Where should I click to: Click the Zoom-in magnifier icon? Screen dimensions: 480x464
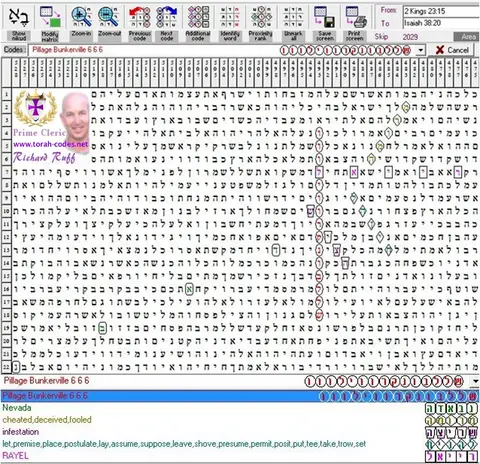click(x=81, y=17)
